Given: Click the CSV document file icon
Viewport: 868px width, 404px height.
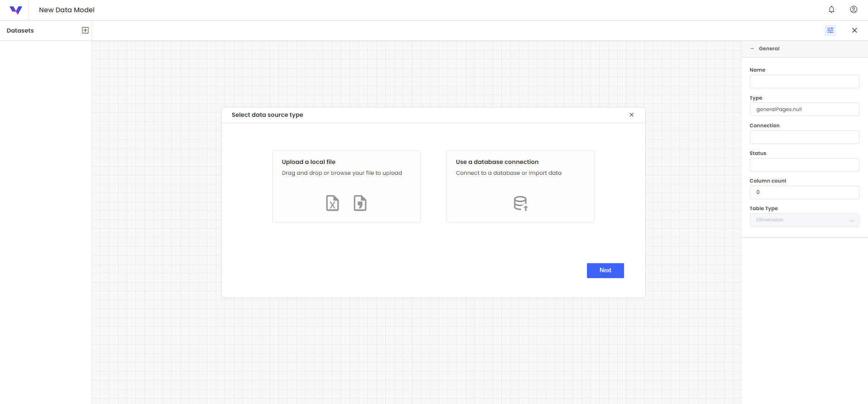Looking at the screenshot, I should pyautogui.click(x=360, y=203).
